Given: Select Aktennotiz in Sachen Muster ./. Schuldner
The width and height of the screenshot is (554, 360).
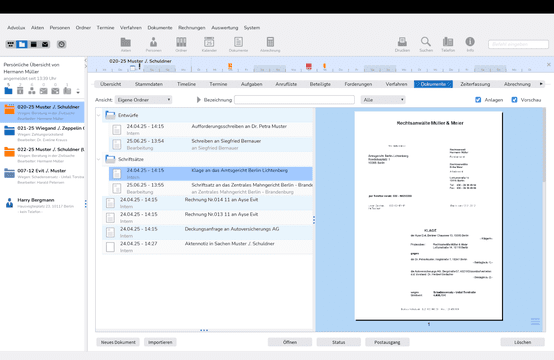Looking at the screenshot, I should 207,247.
